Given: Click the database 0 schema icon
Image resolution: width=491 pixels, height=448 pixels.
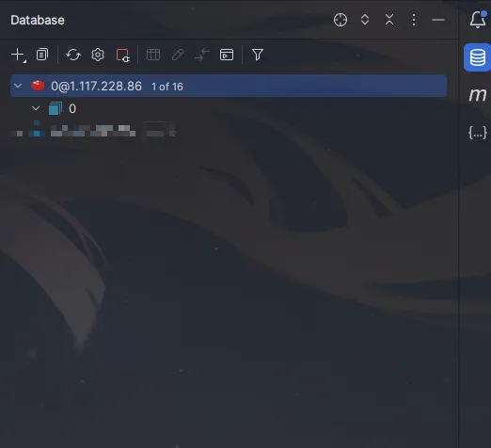Looking at the screenshot, I should coord(55,108).
